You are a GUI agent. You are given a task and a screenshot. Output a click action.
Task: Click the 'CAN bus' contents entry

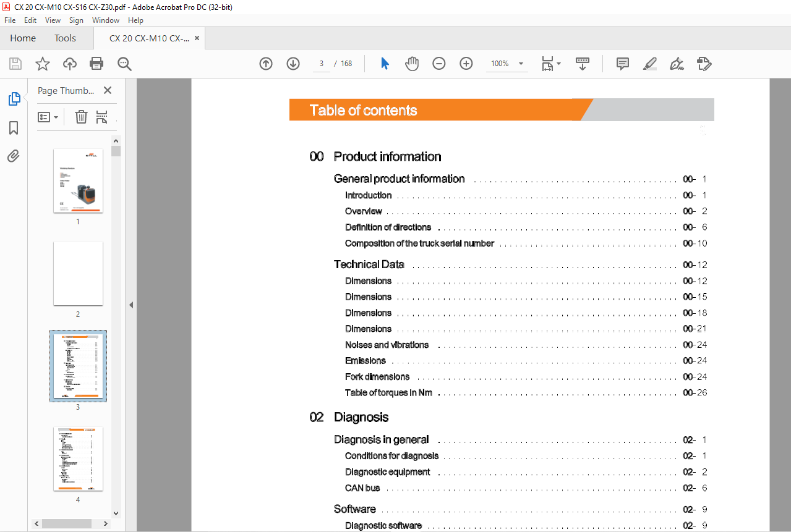[362, 488]
